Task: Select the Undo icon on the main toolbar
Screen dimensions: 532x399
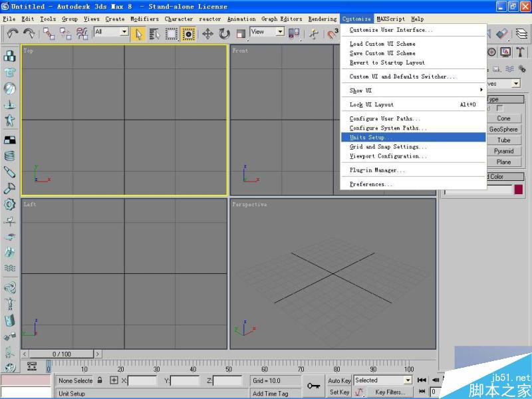Action: (x=12, y=33)
